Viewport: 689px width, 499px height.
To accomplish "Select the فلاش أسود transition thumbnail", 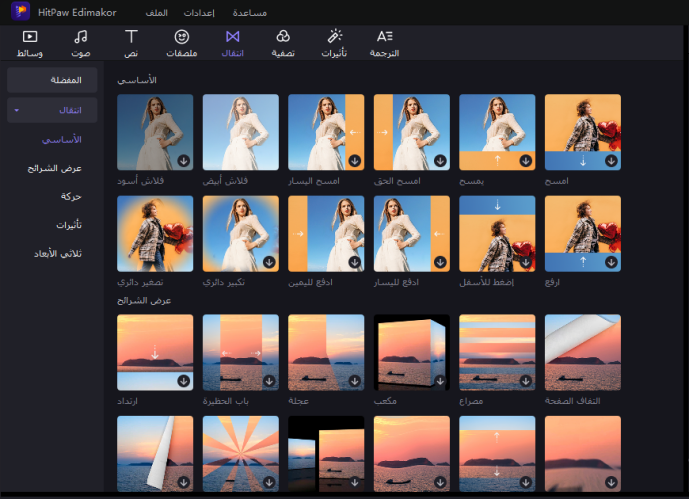I will pos(155,132).
